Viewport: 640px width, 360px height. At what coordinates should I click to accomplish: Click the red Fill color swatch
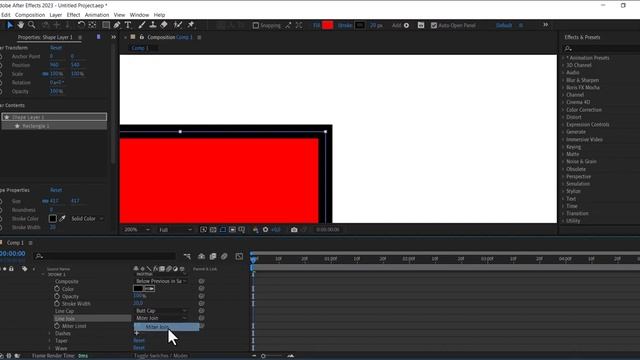point(328,25)
